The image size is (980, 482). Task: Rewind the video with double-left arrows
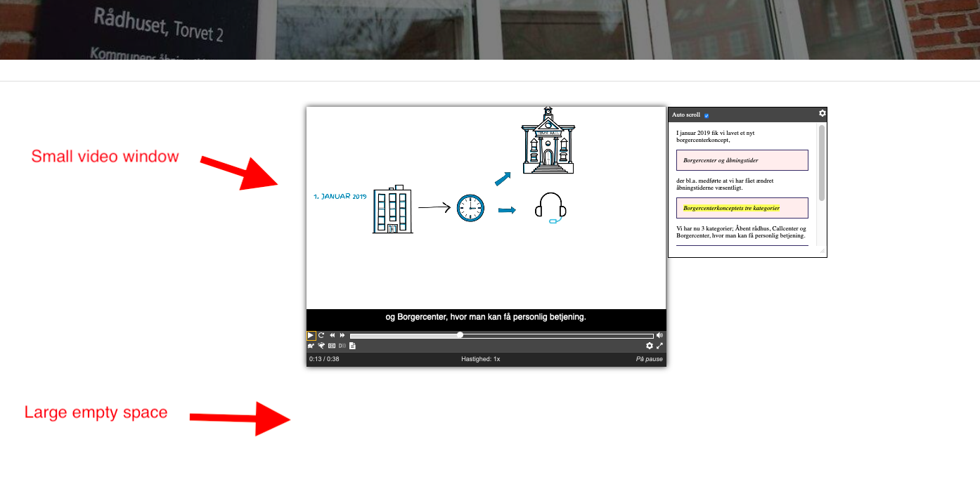333,335
